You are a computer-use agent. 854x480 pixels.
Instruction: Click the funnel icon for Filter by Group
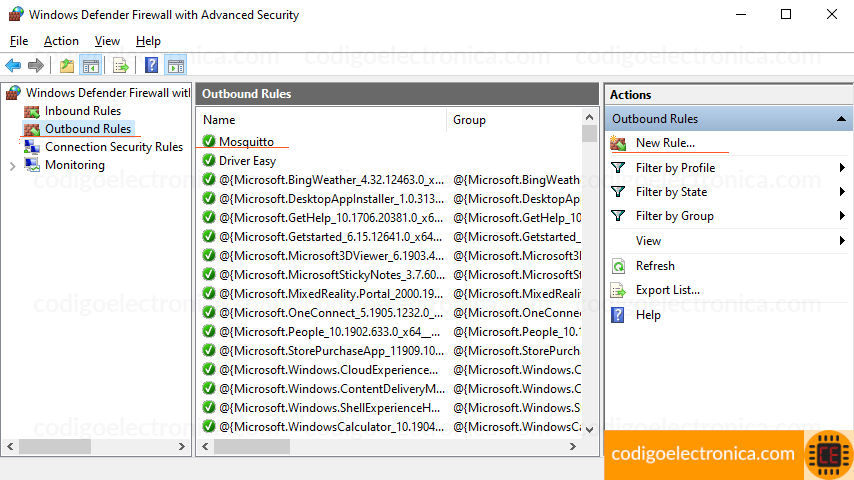point(618,216)
